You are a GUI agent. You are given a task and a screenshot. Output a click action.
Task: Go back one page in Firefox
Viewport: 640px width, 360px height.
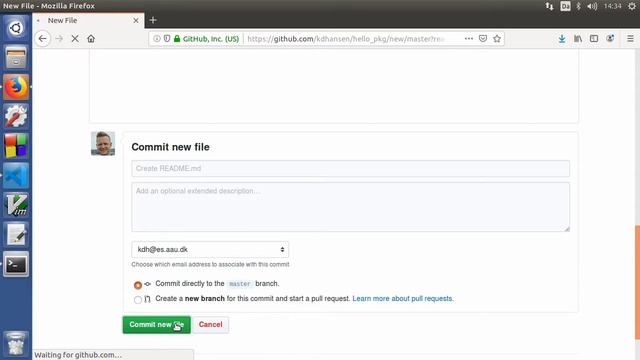coord(42,39)
